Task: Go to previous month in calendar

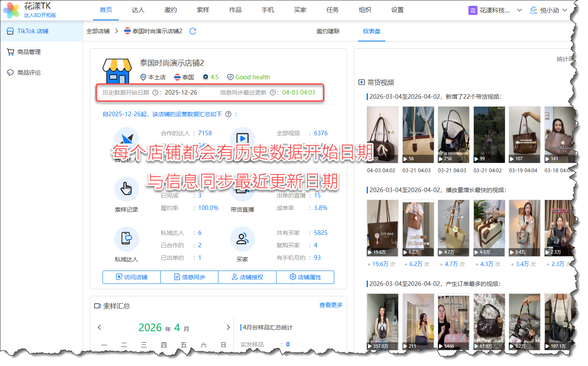Action: point(100,327)
